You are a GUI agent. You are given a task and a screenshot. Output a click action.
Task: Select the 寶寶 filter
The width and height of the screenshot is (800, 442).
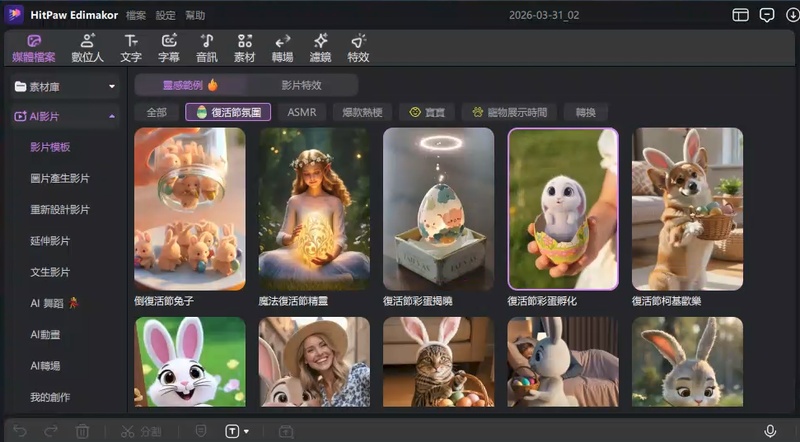pos(427,112)
